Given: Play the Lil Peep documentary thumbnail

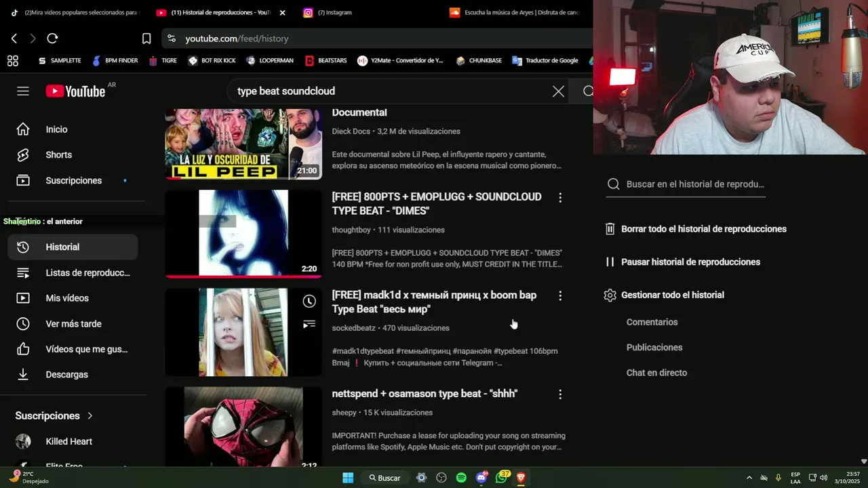Looking at the screenshot, I should pyautogui.click(x=243, y=144).
